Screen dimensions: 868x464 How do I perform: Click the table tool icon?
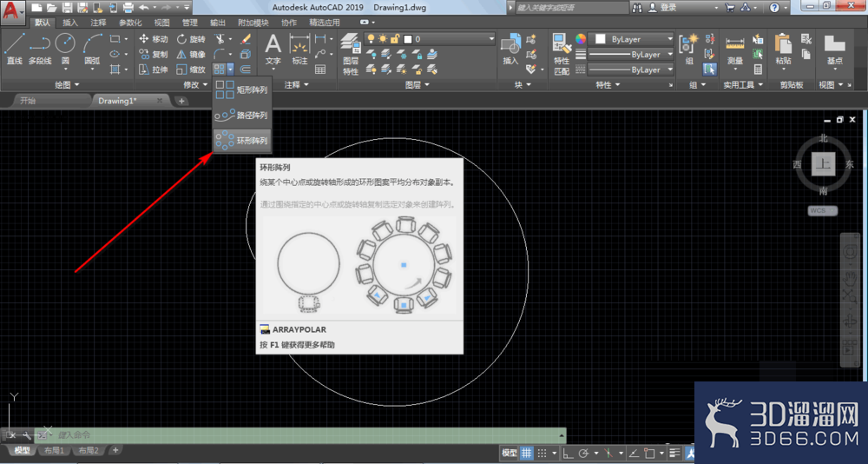pyautogui.click(x=320, y=70)
